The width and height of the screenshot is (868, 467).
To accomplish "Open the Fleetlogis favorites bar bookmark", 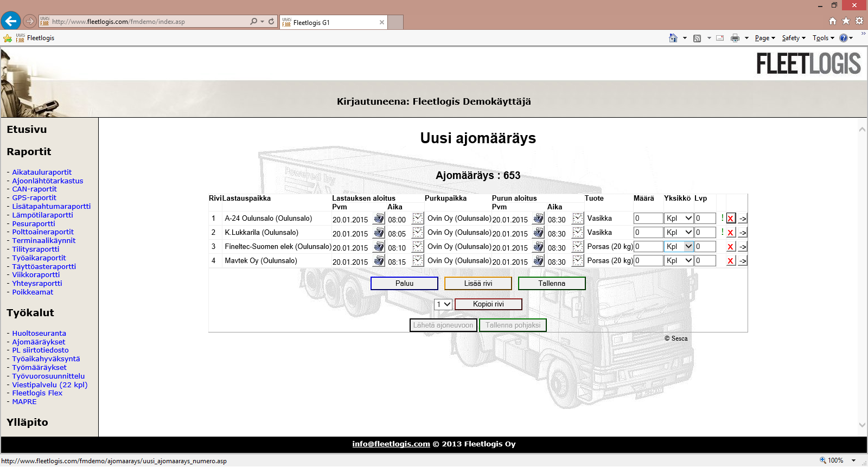I will [35, 38].
